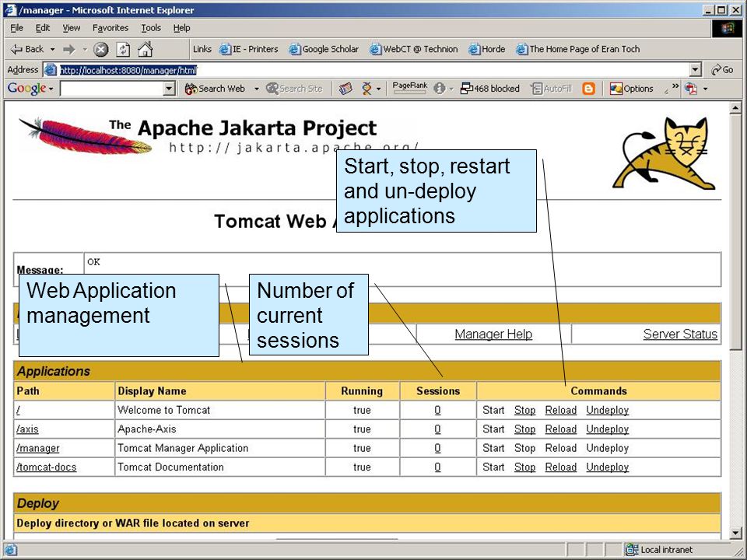This screenshot has width=747, height=560.
Task: Open the Edit menu
Action: click(42, 28)
